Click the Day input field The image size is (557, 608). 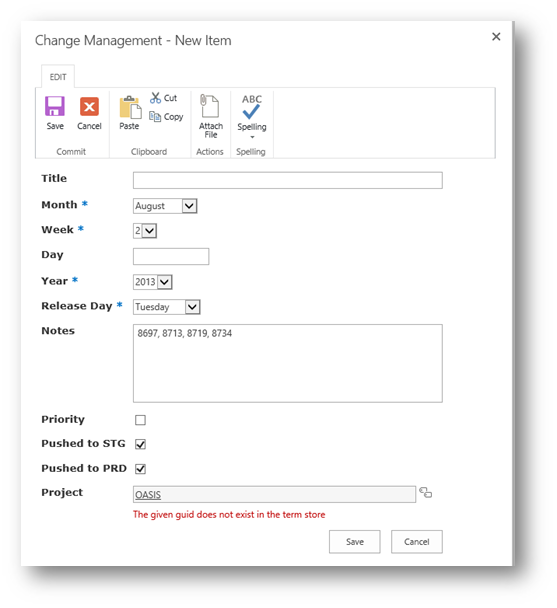[171, 256]
